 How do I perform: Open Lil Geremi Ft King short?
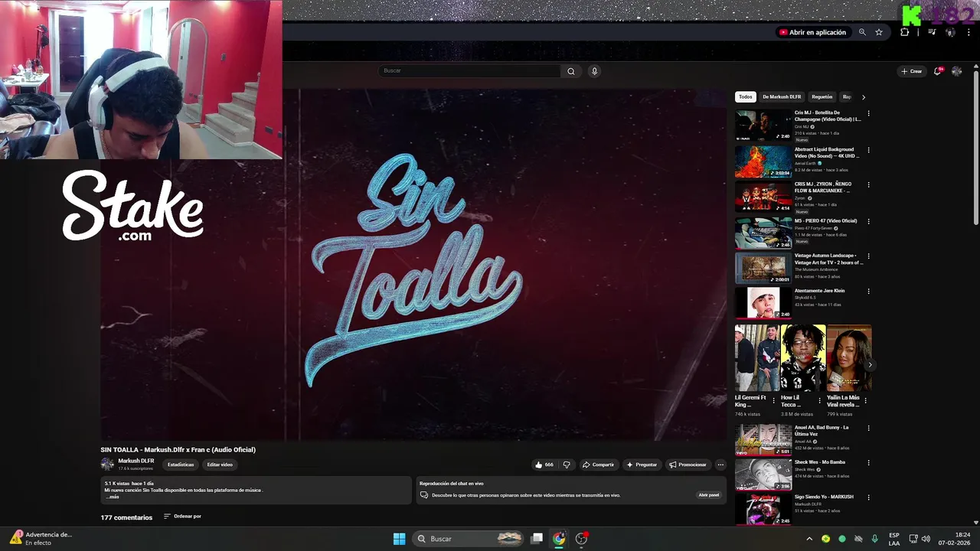(757, 357)
